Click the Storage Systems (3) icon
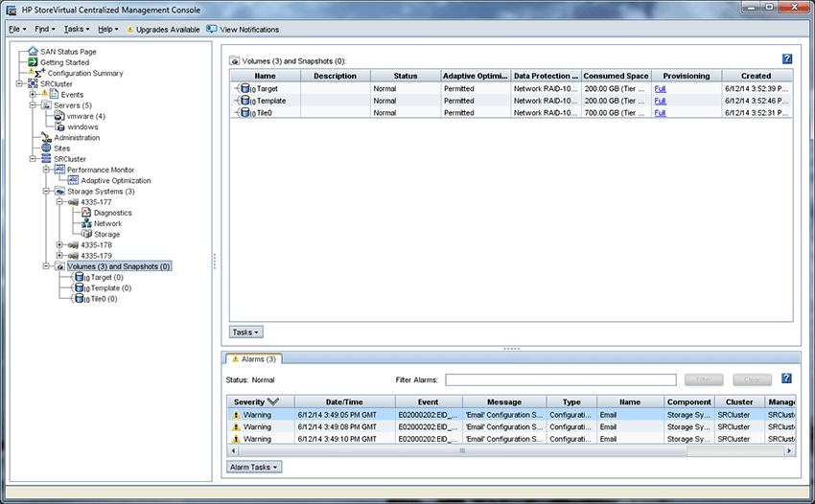Screen dimensions: 815x504 [x=59, y=192]
